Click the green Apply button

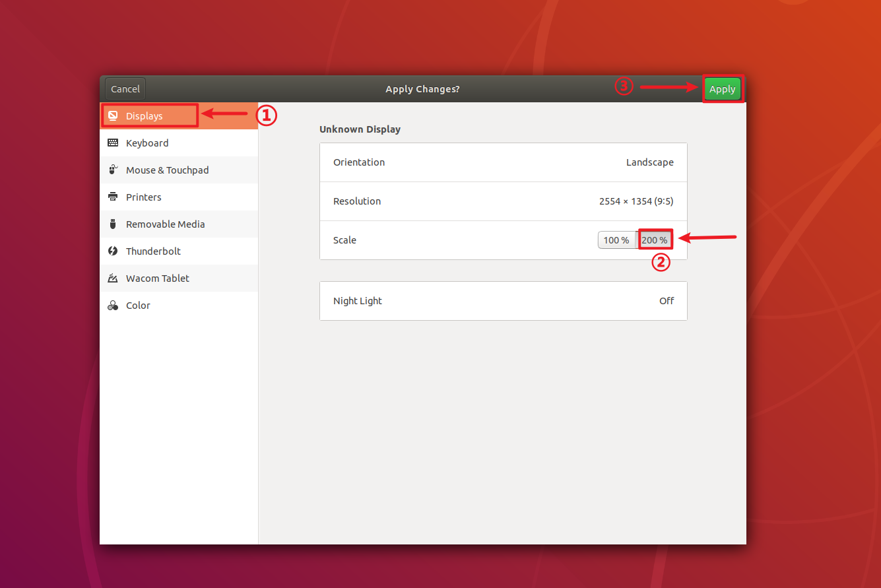pos(723,89)
